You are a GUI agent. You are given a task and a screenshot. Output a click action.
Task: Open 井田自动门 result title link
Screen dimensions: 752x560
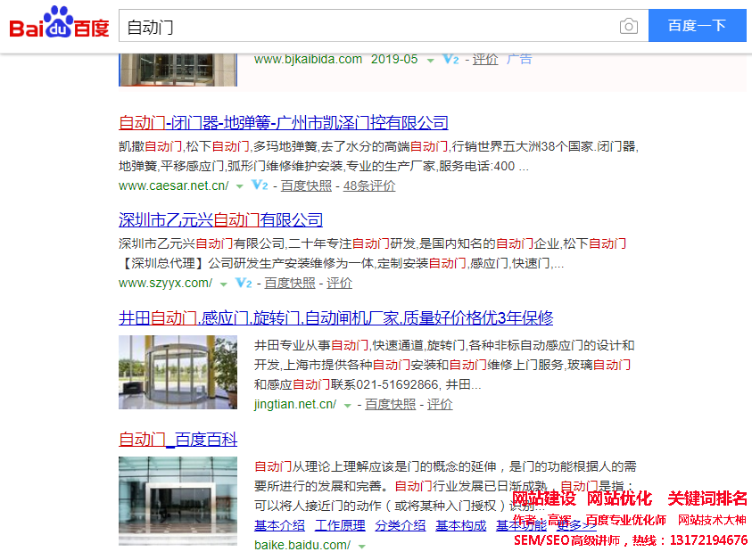click(335, 317)
